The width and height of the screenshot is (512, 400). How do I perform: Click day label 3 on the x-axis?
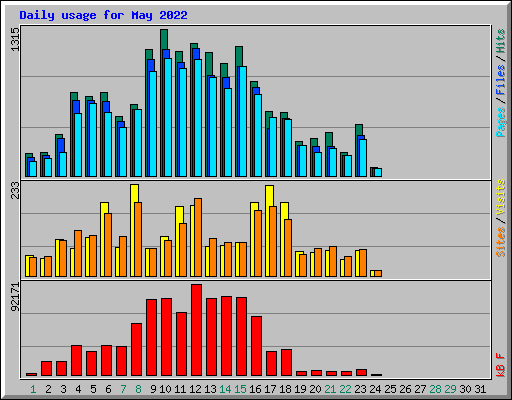click(63, 389)
